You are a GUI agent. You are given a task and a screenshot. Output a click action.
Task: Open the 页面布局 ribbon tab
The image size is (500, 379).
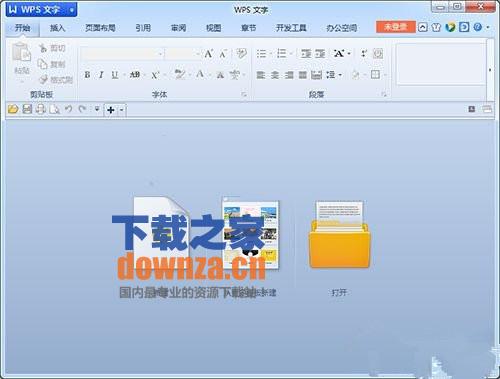[100, 28]
